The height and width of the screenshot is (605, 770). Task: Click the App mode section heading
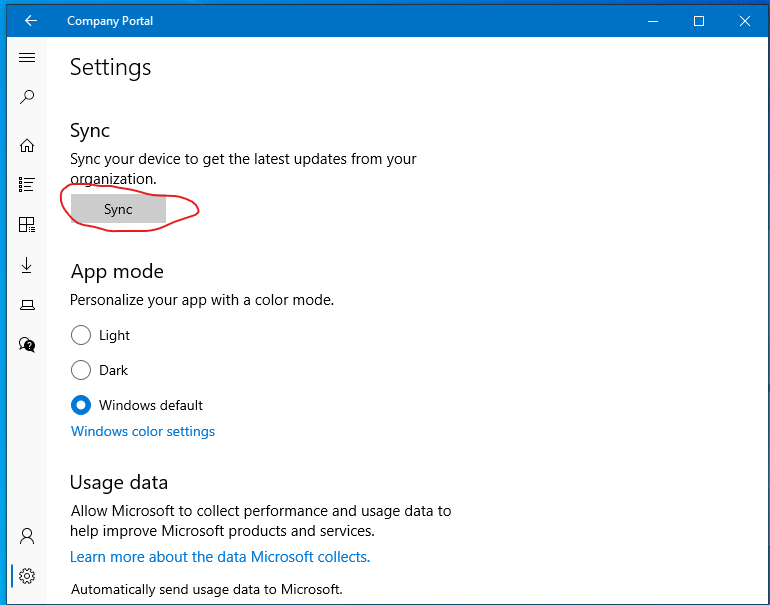[117, 271]
